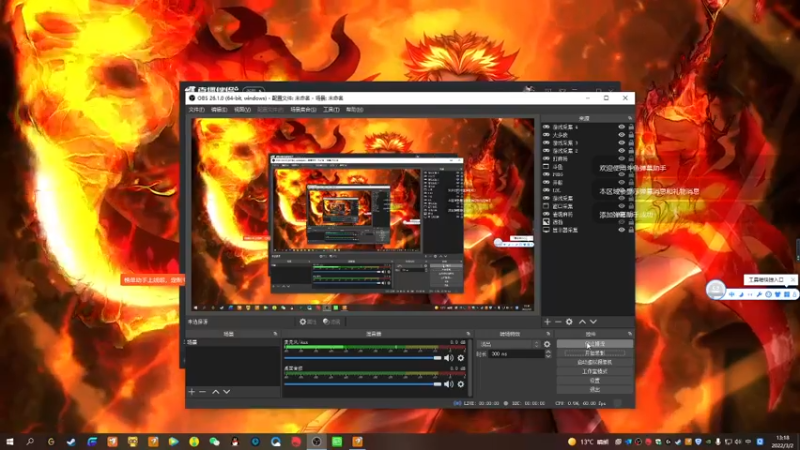Open the 场景集合(S) menu

(x=303, y=110)
